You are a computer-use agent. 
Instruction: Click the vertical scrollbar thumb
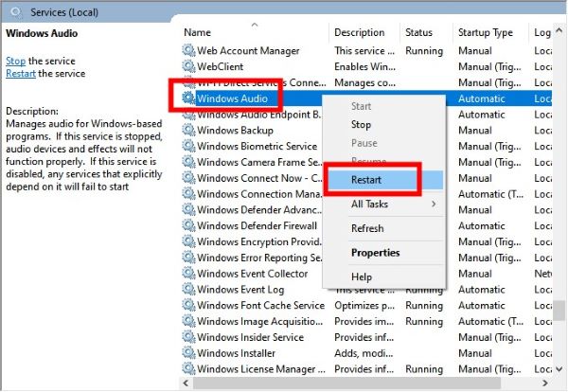pos(559,311)
